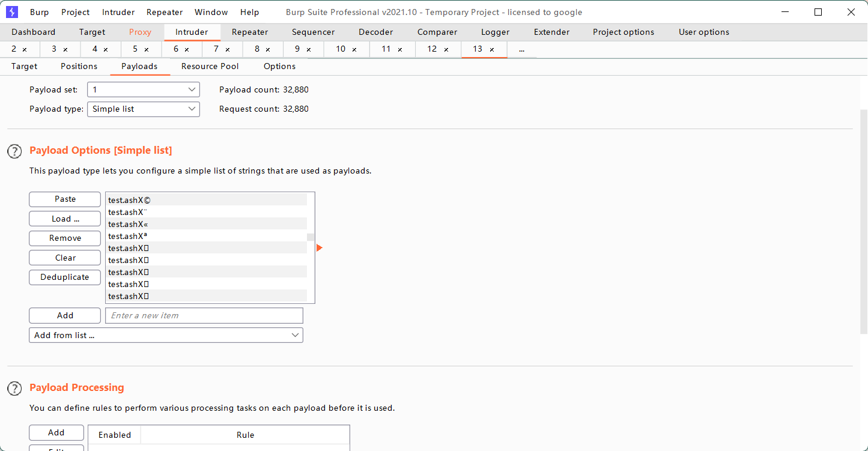Screen dimensions: 868x451
Task: Switch to the Proxy tab
Action: tap(140, 32)
